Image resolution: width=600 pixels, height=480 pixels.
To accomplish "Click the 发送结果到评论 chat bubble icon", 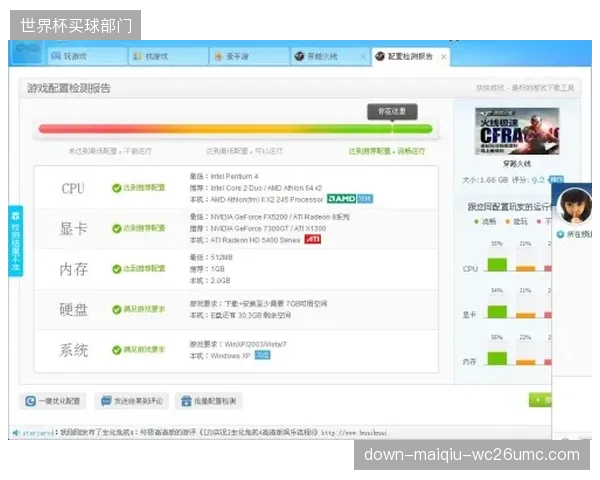I will [106, 401].
